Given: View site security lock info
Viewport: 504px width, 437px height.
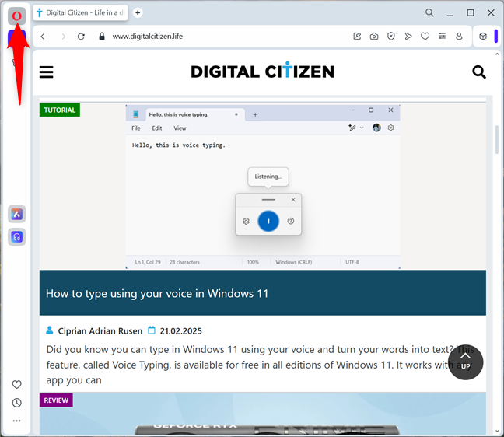Looking at the screenshot, I should point(102,37).
